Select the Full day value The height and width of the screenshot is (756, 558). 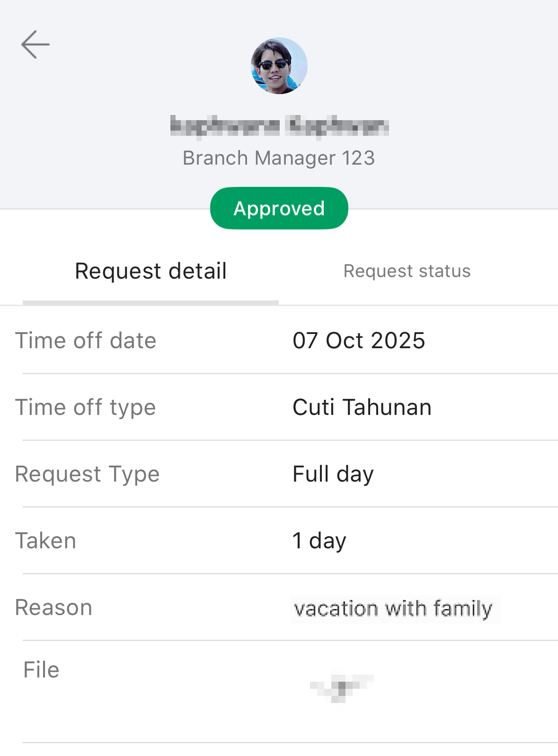(333, 474)
